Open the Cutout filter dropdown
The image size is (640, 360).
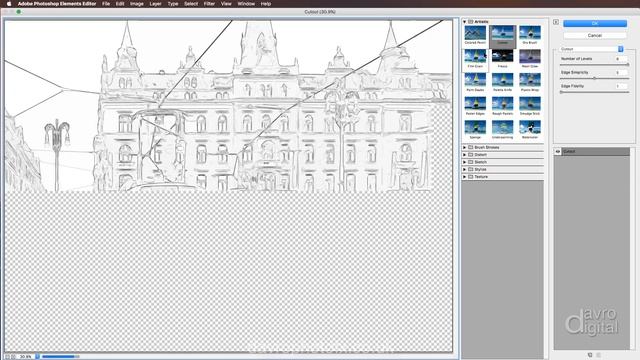[x=591, y=49]
